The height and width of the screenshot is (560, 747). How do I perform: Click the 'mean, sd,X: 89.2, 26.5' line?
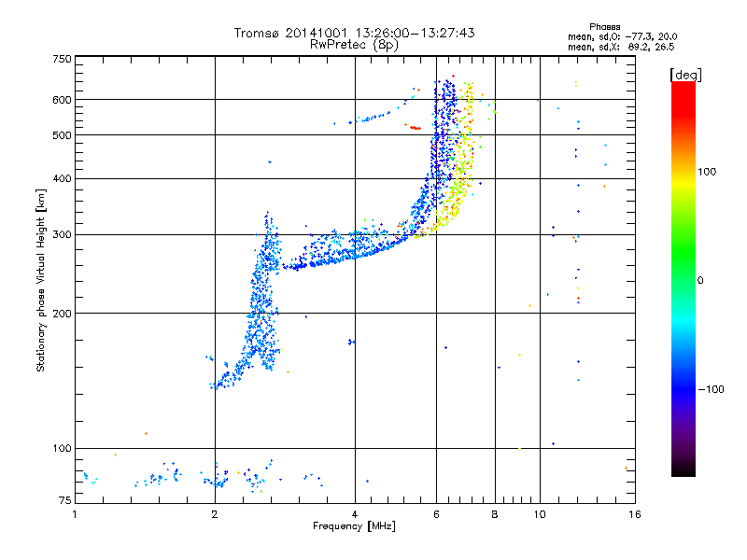pos(621,47)
